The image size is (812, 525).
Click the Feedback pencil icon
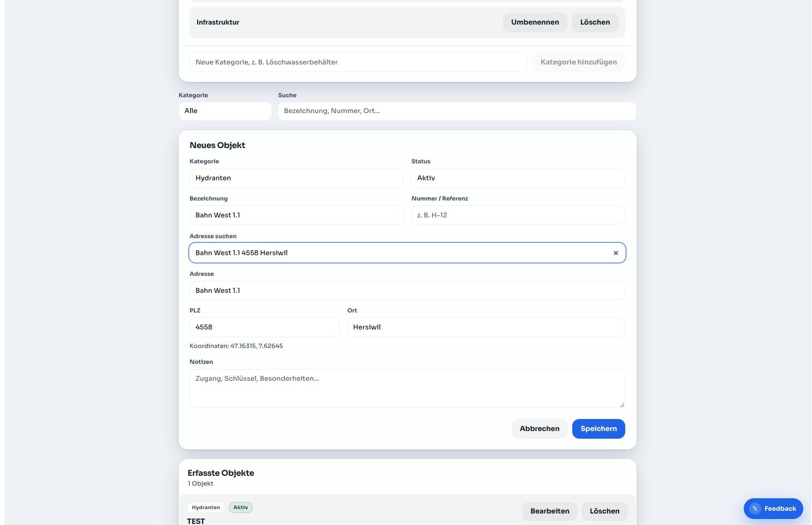pos(755,509)
